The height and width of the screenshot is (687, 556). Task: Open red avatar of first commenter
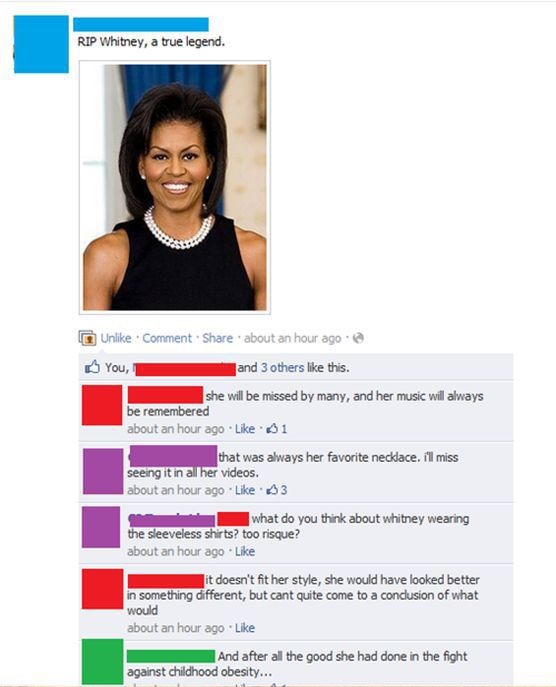coord(102,405)
